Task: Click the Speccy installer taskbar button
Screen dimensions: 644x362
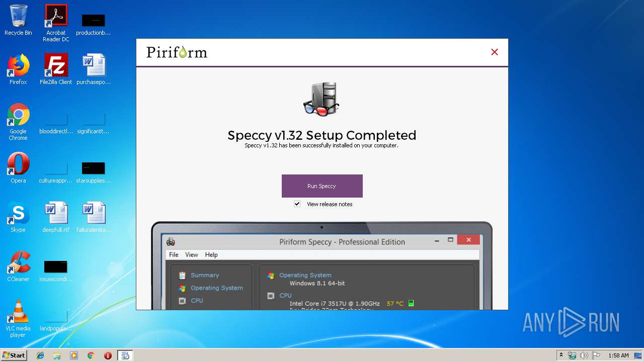Action: 125,355
